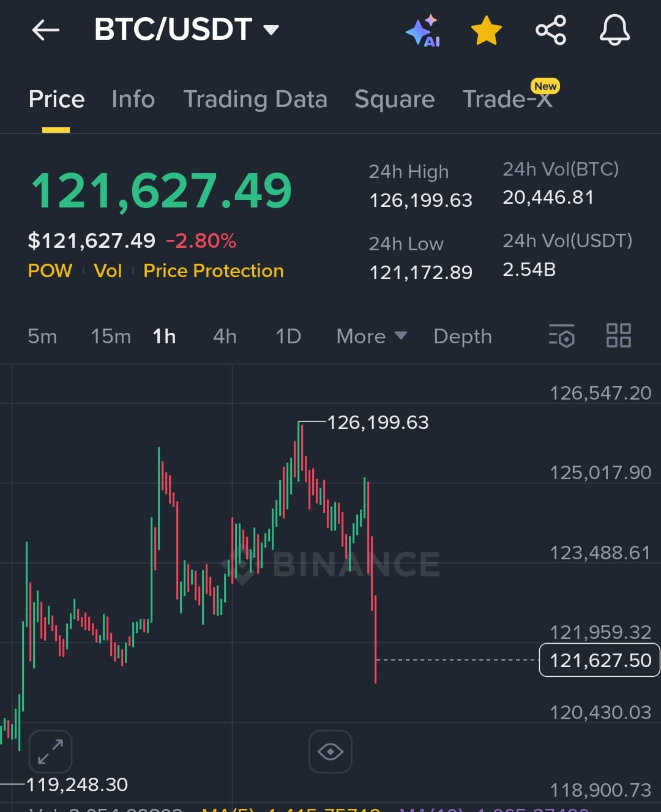Tap the POW tag link
This screenshot has height=812, width=661.
pos(50,271)
